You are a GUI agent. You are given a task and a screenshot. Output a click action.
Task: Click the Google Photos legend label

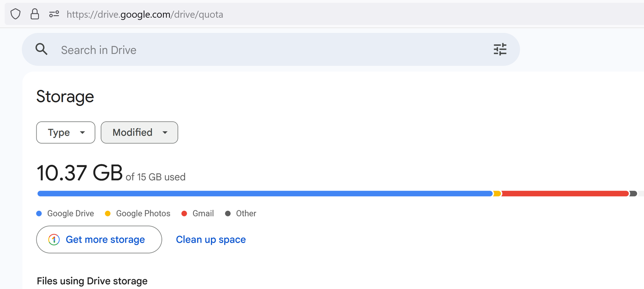pos(143,214)
